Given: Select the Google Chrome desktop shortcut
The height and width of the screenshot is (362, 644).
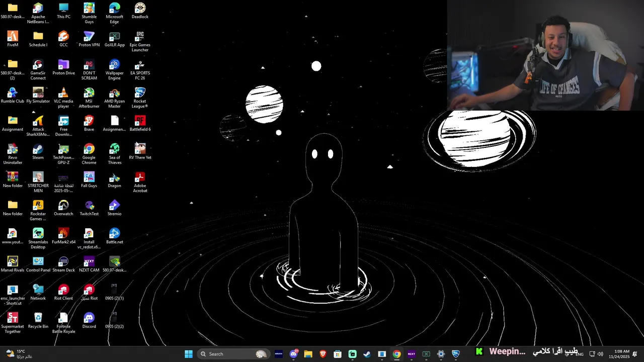Looking at the screenshot, I should coord(89,154).
